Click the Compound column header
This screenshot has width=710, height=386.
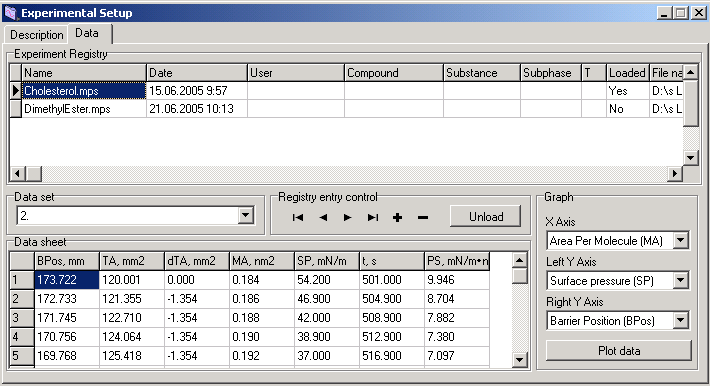click(x=394, y=73)
